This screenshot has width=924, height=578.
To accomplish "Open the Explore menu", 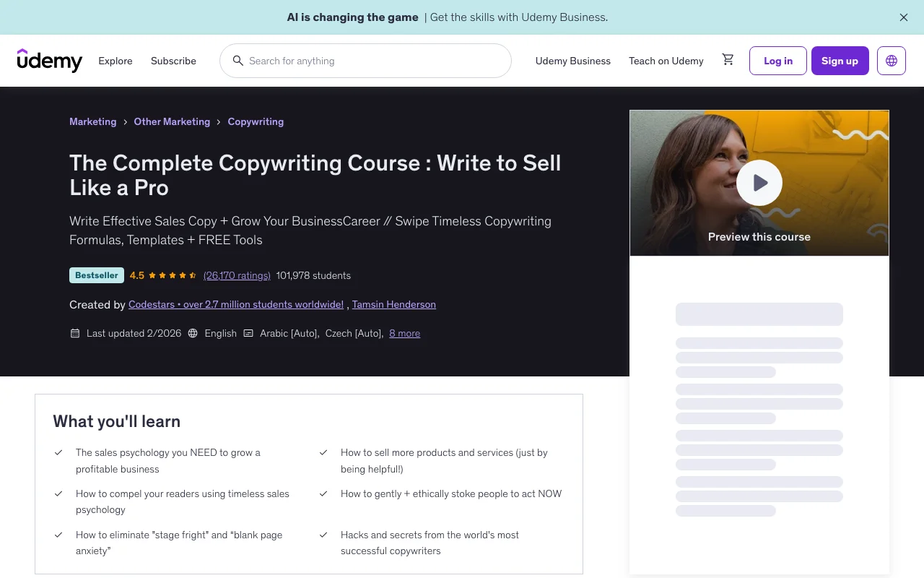I will click(x=115, y=61).
